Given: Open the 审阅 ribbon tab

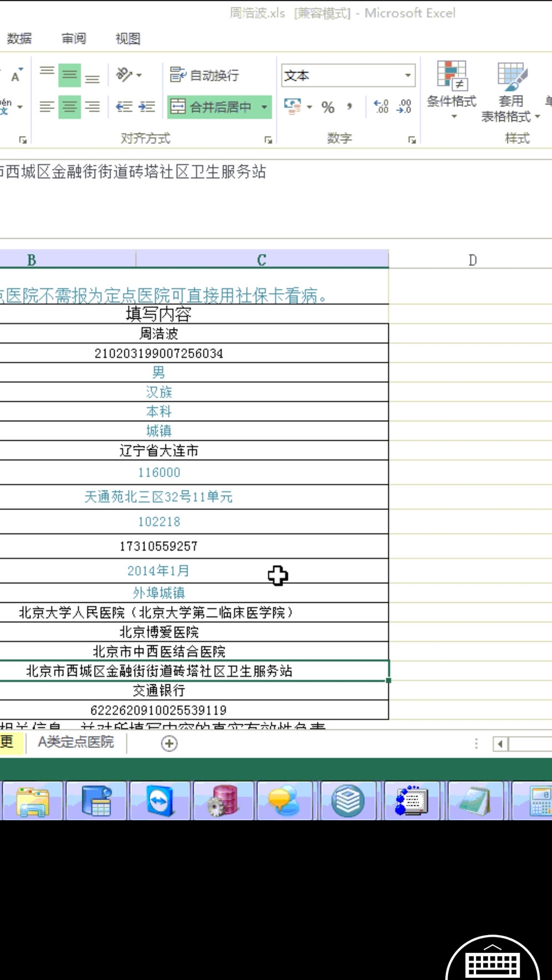Looking at the screenshot, I should 74,38.
